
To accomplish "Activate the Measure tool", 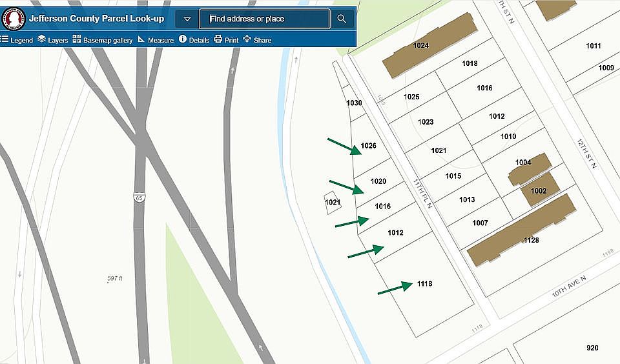I will click(156, 40).
